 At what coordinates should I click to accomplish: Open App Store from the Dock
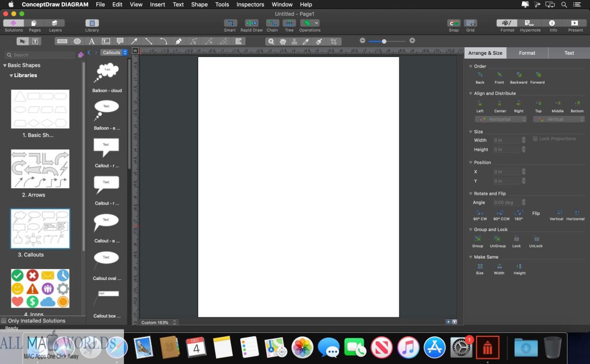click(x=434, y=347)
